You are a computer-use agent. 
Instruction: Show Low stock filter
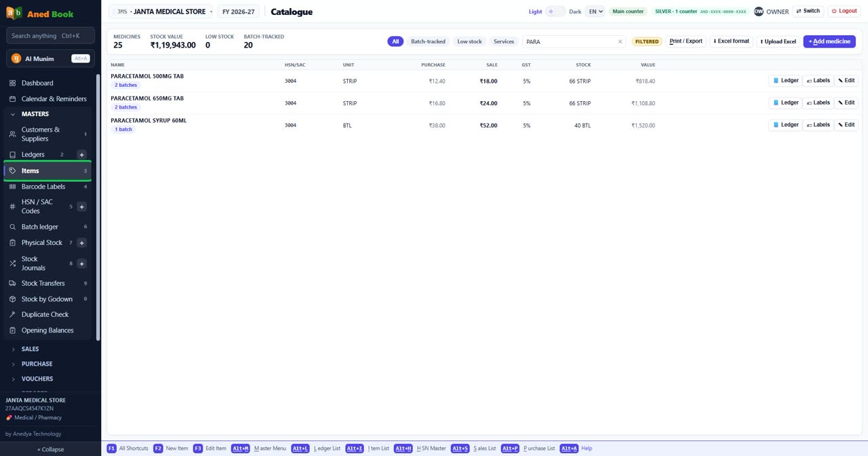pos(469,41)
